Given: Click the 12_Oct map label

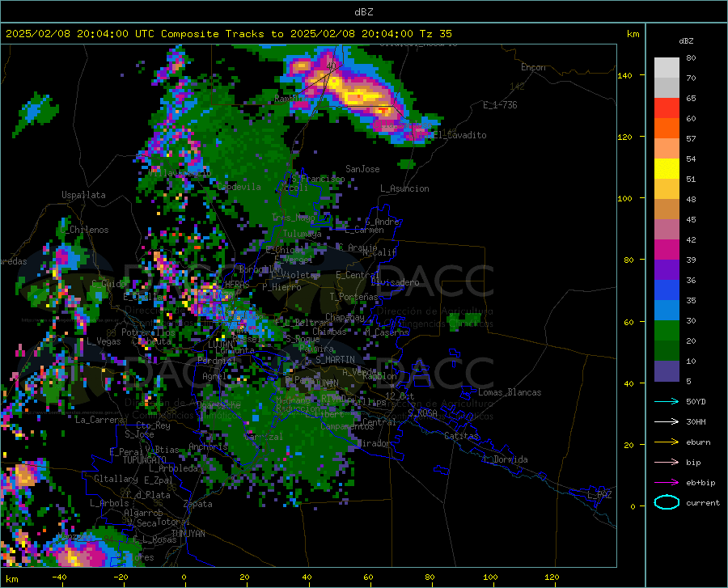Looking at the screenshot, I should (400, 396).
